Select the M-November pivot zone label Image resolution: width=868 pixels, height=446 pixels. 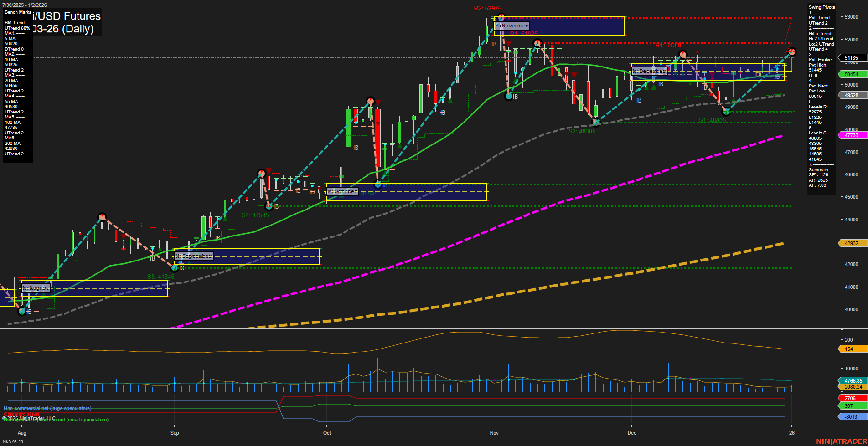[511, 26]
